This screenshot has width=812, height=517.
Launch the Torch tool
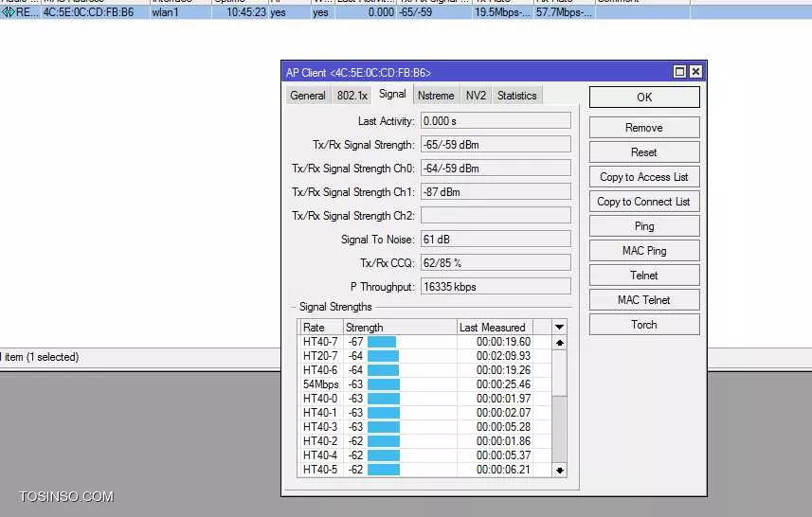coord(644,324)
